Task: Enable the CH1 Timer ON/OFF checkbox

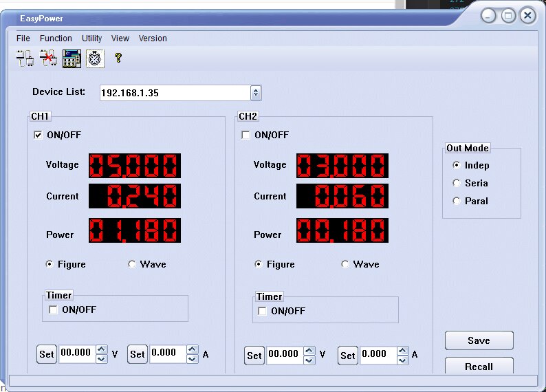Action: pos(53,309)
